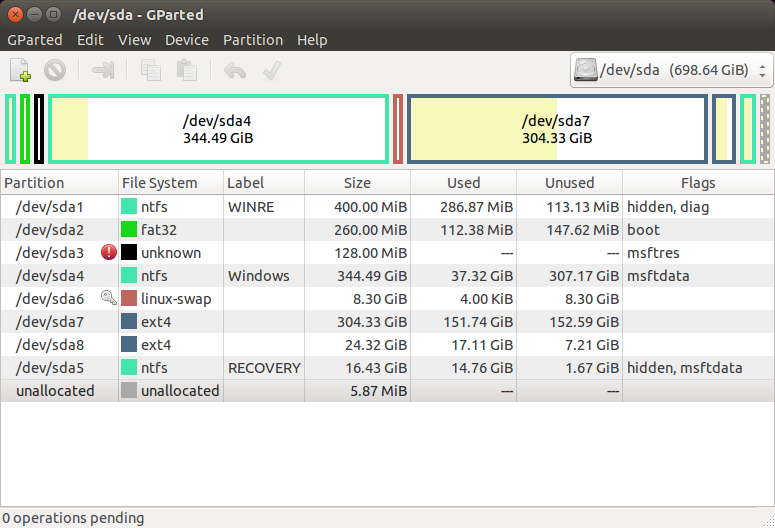Click the Apply all operations checkmark
775x528 pixels.
tap(272, 70)
